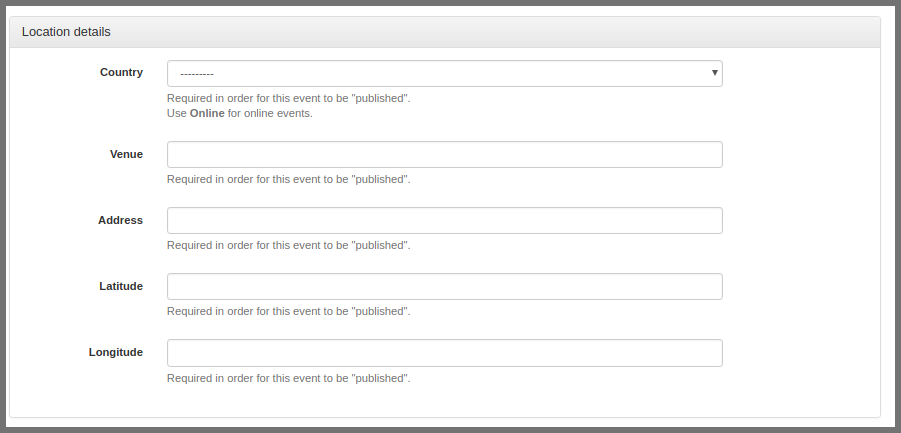Click the Longitude field label

[115, 352]
